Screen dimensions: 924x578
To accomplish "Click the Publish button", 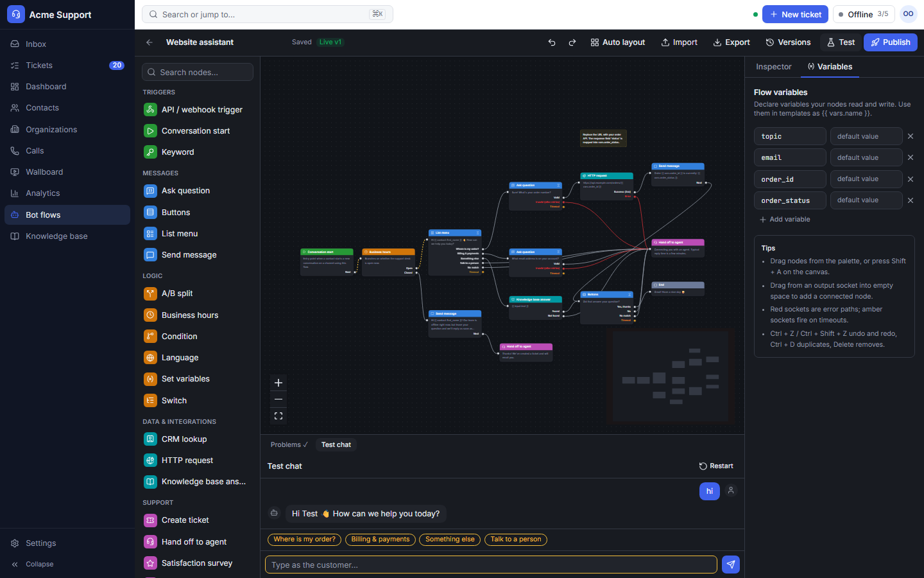I will coord(891,42).
